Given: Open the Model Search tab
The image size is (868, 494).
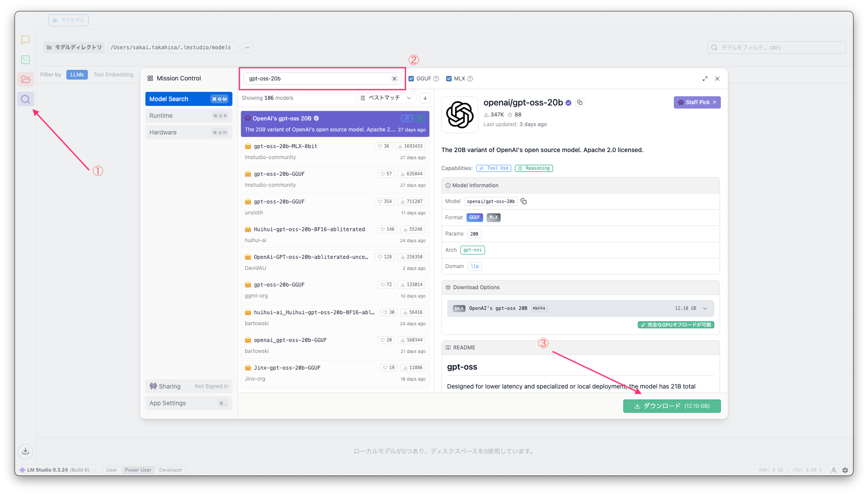Looking at the screenshot, I should coord(188,99).
